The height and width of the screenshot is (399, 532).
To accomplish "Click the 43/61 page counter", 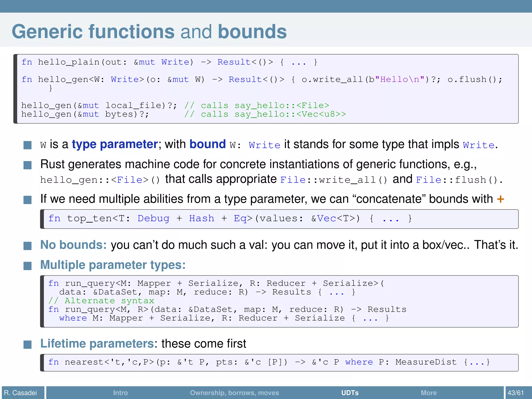I will point(516,393).
